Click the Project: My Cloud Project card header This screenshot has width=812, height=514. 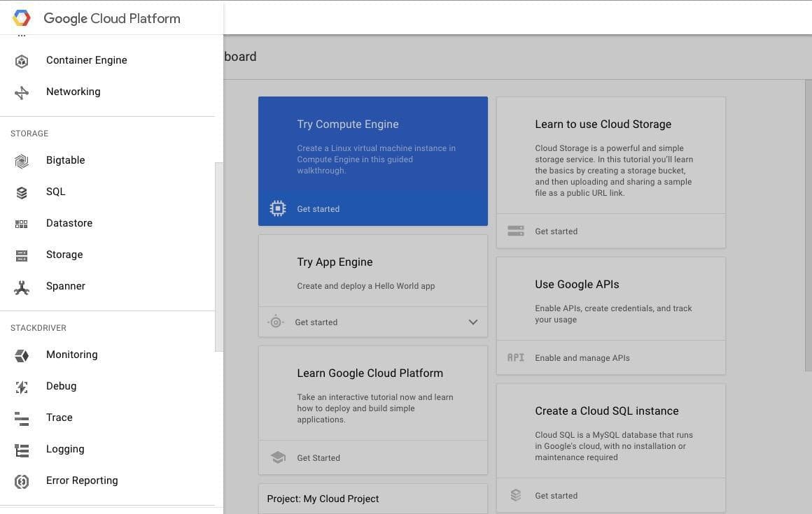[323, 499]
